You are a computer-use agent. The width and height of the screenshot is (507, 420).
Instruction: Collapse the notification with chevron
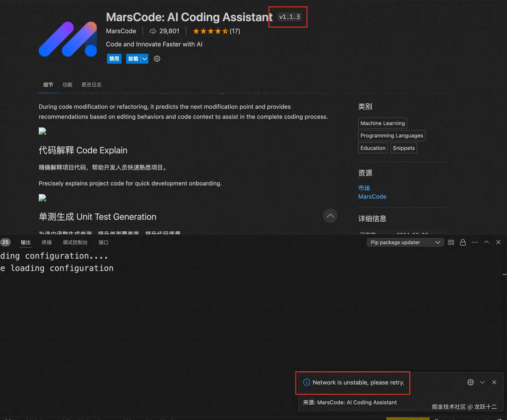[x=482, y=382]
